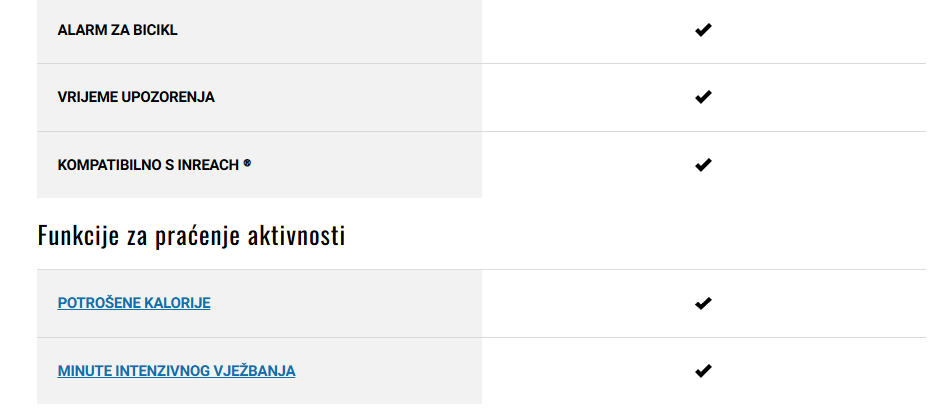Click the Funkcije za praćenje aktivnosti heading
This screenshot has height=417, width=942.
191,236
